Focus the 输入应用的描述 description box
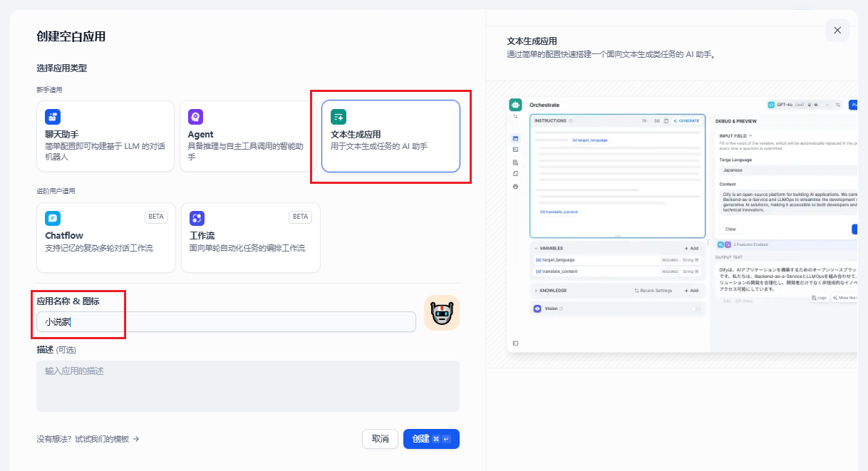 [x=248, y=386]
